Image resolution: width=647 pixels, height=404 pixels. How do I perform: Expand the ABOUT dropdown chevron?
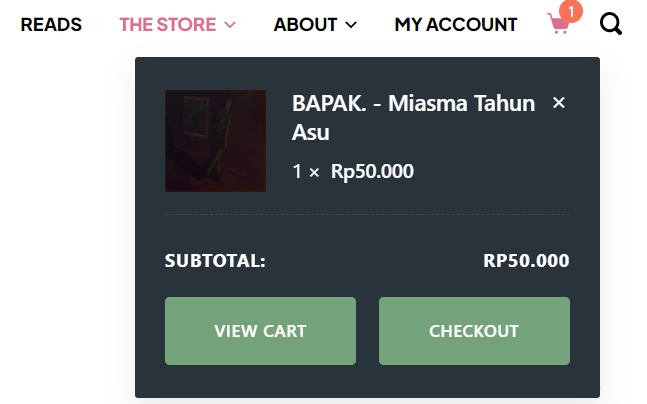(x=351, y=25)
